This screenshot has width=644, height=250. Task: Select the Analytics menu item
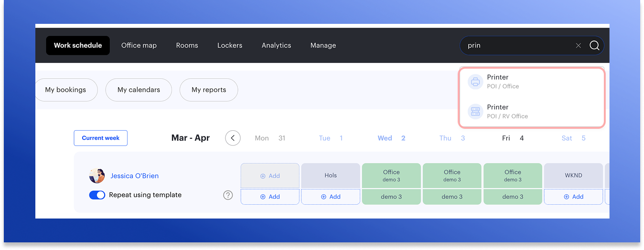coord(276,45)
